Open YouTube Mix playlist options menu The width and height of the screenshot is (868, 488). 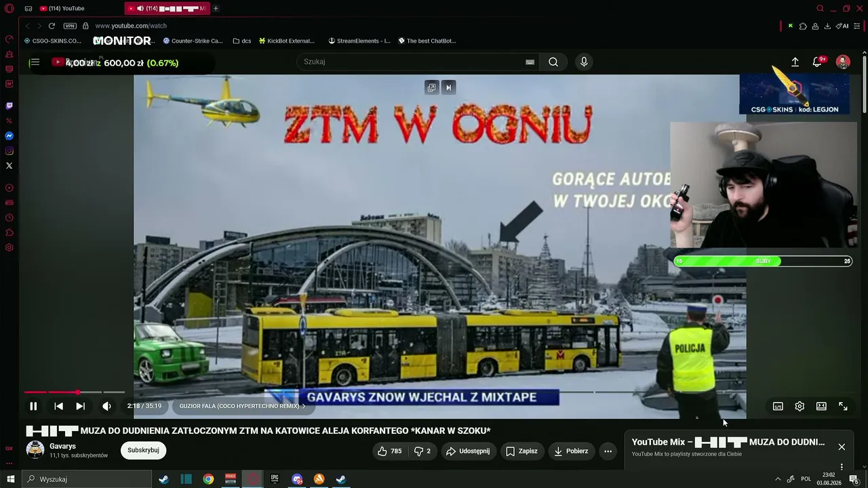tap(842, 466)
